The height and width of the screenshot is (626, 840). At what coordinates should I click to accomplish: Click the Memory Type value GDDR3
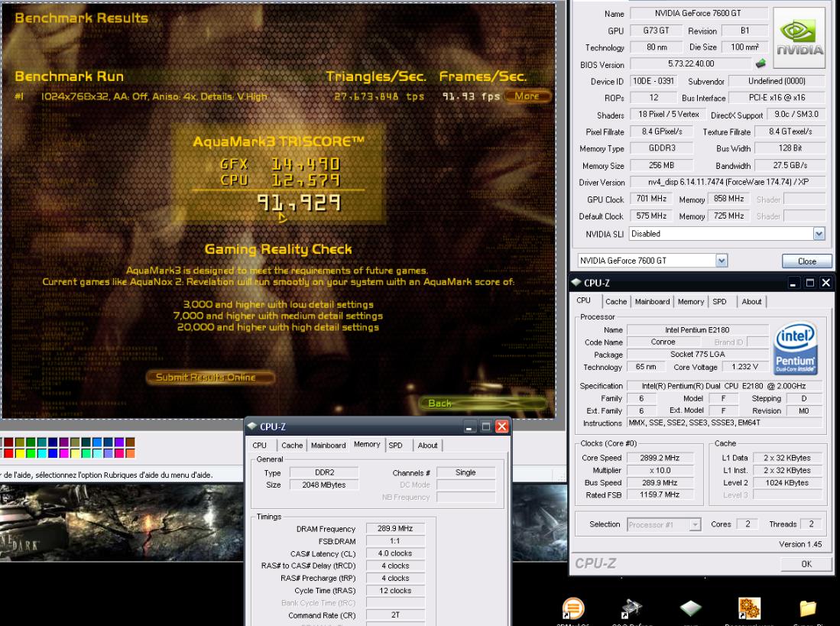pos(662,148)
